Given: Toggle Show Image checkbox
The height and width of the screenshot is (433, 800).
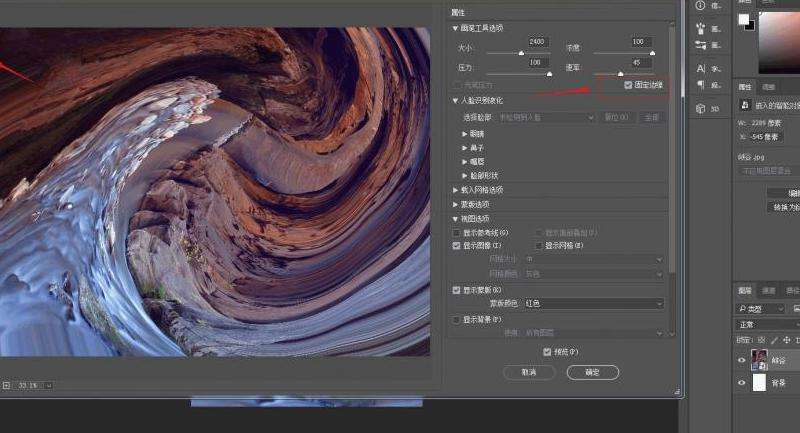Looking at the screenshot, I should tap(456, 246).
